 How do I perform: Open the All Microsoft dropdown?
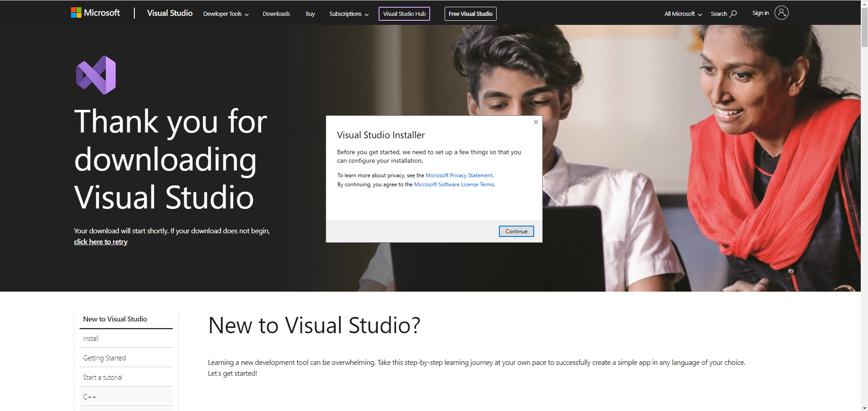coord(683,14)
